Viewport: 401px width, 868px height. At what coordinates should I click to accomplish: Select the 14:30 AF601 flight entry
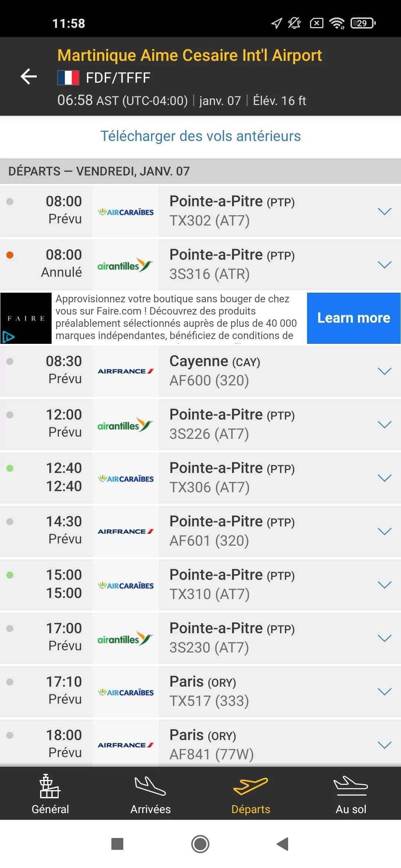click(200, 532)
